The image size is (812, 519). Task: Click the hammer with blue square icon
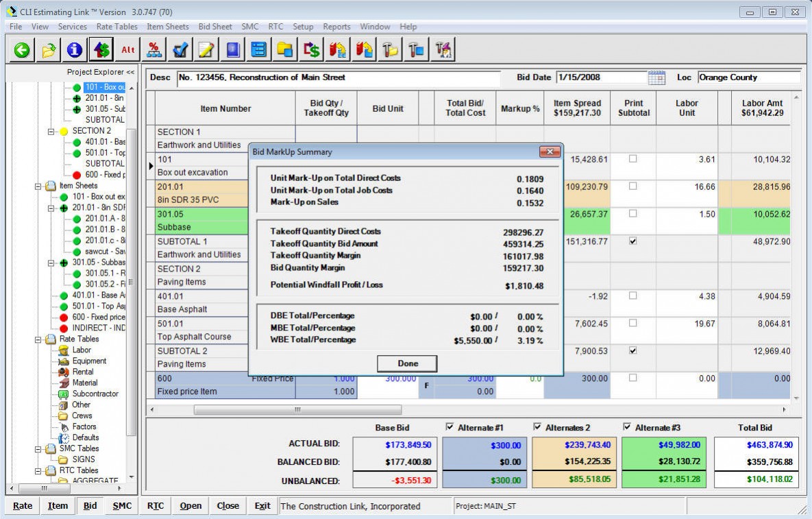(417, 50)
